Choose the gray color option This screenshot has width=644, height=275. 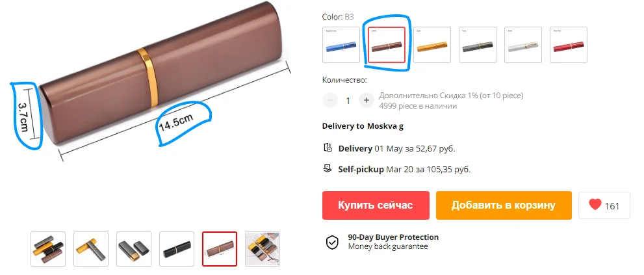[478, 45]
